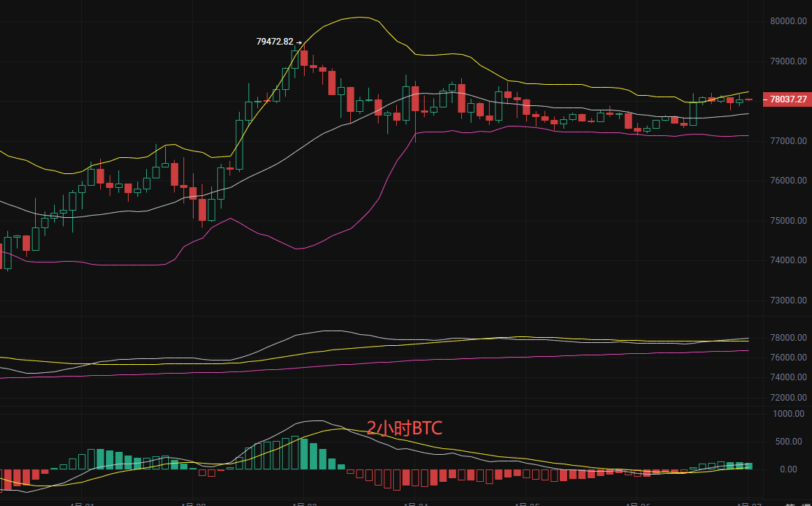Click the current price tag 78037.27

[x=787, y=99]
